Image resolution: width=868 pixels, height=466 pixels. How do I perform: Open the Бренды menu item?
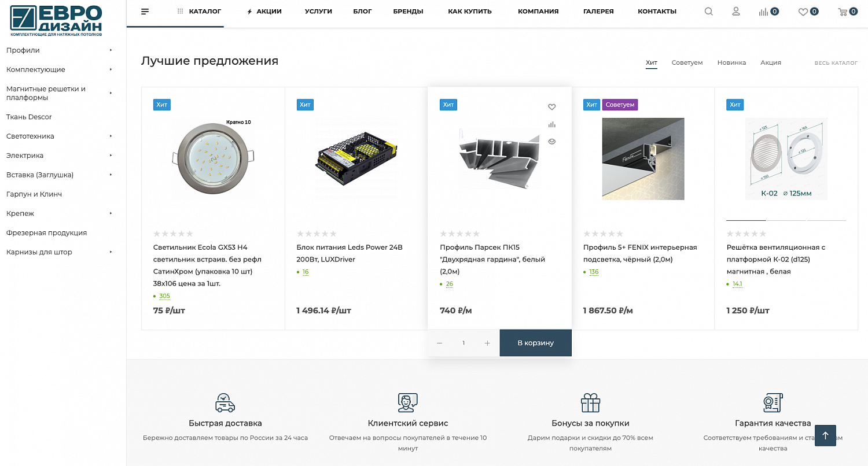point(408,12)
